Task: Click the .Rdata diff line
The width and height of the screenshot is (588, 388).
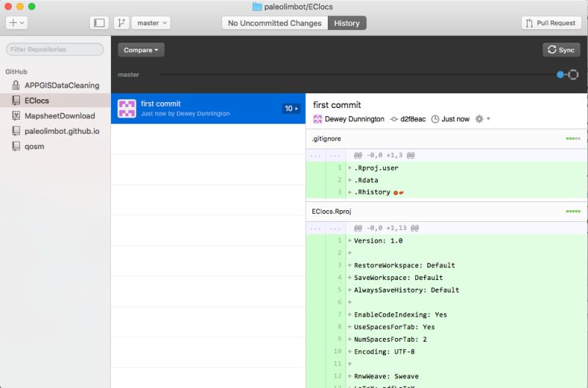Action: pos(447,180)
